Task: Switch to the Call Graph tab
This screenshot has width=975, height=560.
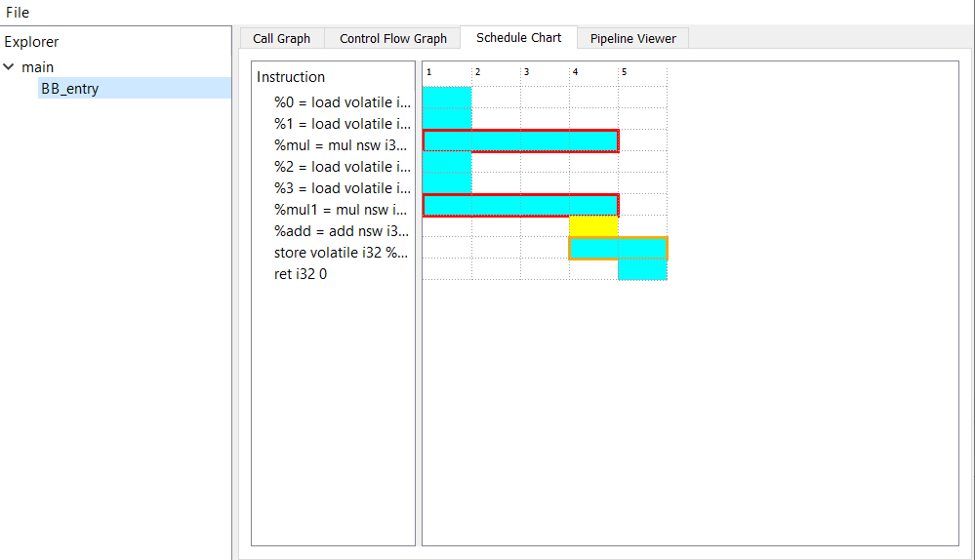Action: pyautogui.click(x=281, y=38)
